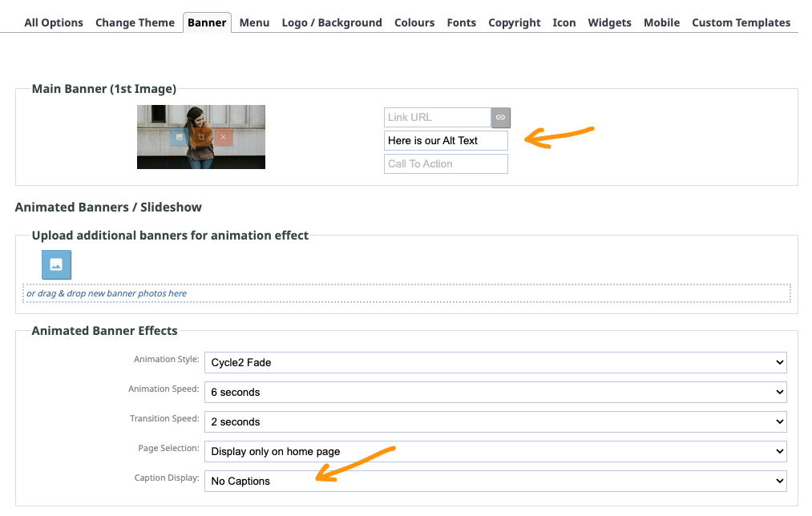The image size is (812, 516).
Task: Select the Banner tab
Action: (207, 22)
